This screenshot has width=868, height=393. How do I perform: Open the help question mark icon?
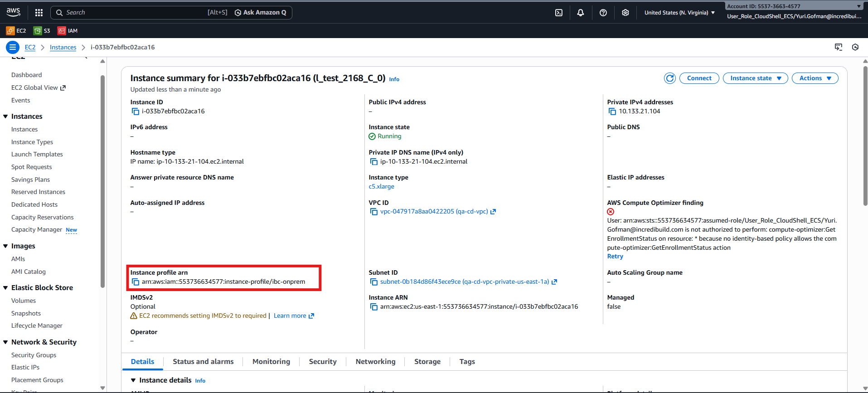[x=603, y=13]
